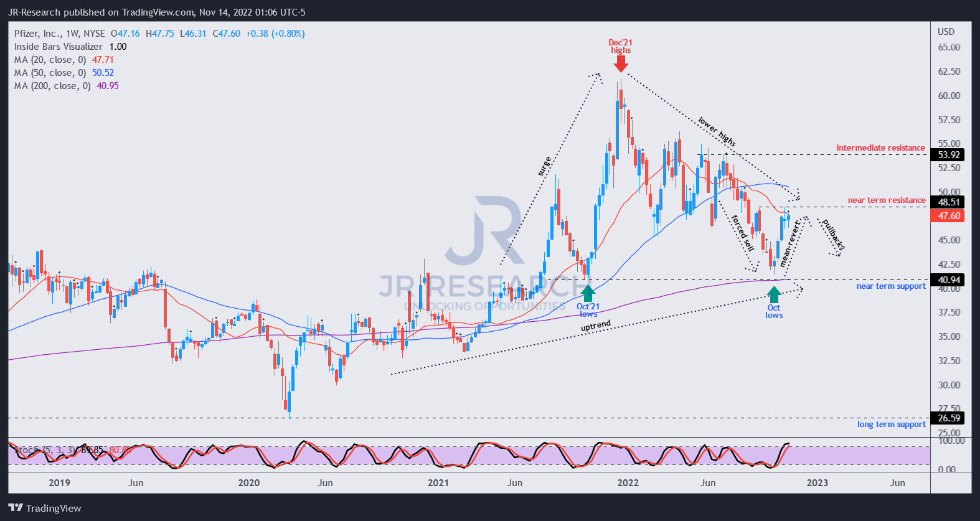This screenshot has width=980, height=521.
Task: Click the 26.59 price tag
Action: 949,418
